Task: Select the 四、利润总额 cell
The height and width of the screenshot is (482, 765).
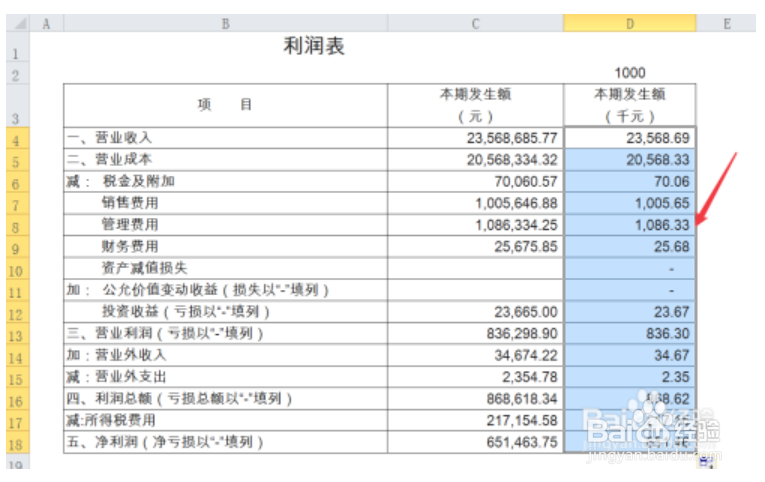Action: [225, 399]
